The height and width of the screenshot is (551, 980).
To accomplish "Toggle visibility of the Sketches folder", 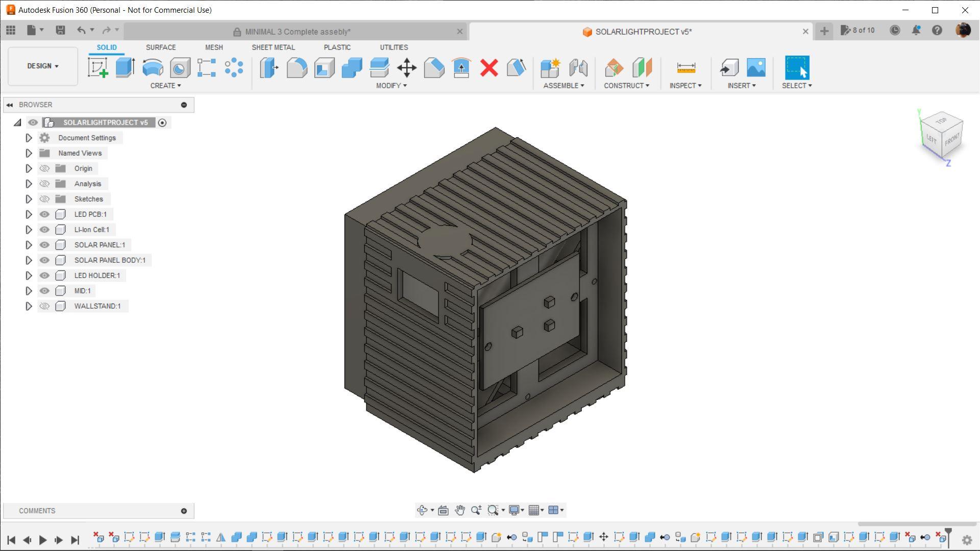I will [44, 199].
